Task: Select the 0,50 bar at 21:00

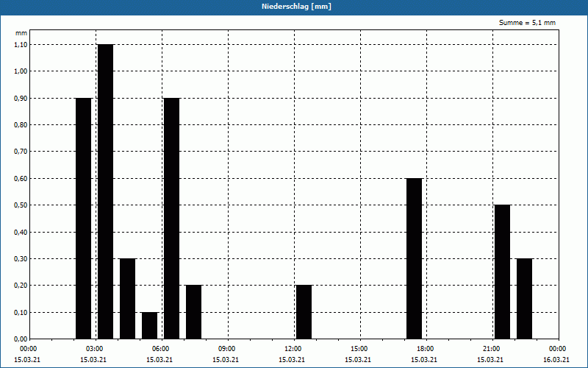Action: click(x=503, y=272)
